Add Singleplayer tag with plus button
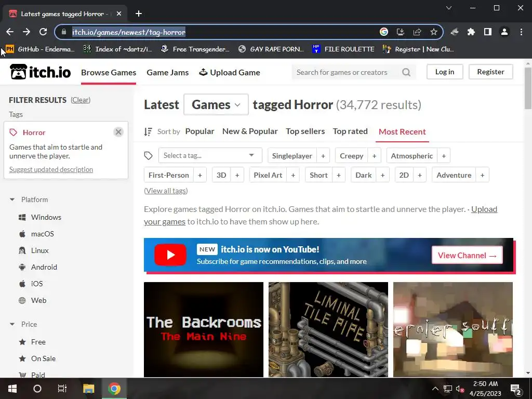 pyautogui.click(x=323, y=156)
